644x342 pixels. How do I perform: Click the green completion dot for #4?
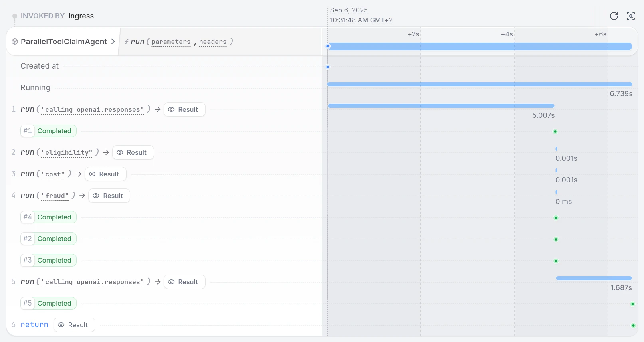point(556,218)
